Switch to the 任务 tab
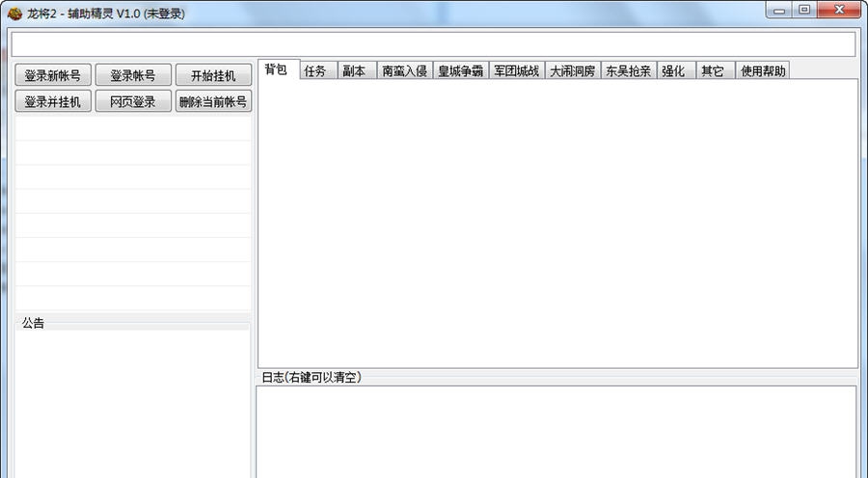 tap(318, 70)
